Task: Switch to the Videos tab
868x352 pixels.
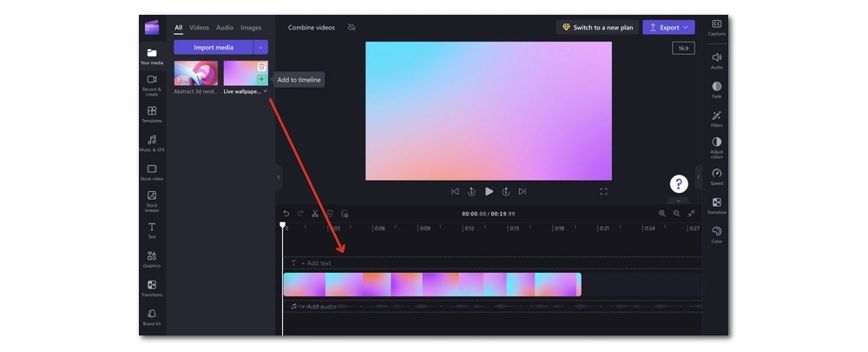Action: tap(200, 27)
